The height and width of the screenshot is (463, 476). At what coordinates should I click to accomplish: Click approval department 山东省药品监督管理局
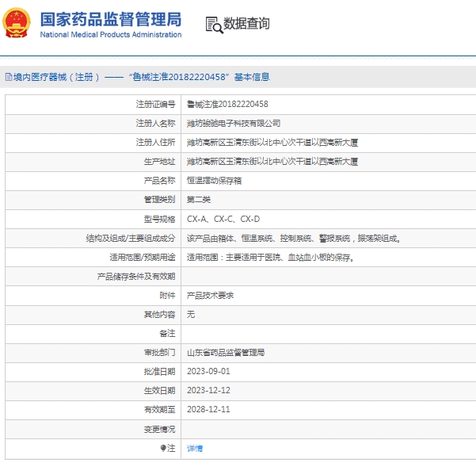226,353
